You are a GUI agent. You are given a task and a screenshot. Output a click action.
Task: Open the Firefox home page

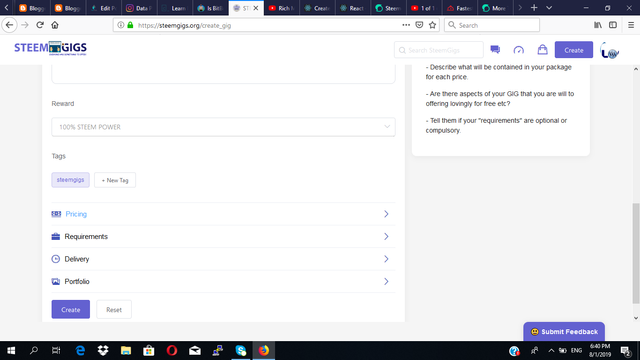(55, 25)
